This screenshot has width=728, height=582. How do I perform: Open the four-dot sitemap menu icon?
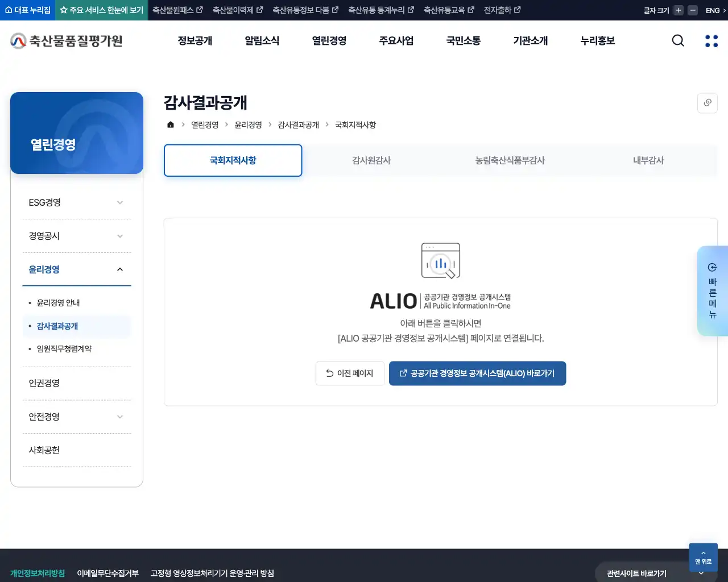click(x=712, y=40)
